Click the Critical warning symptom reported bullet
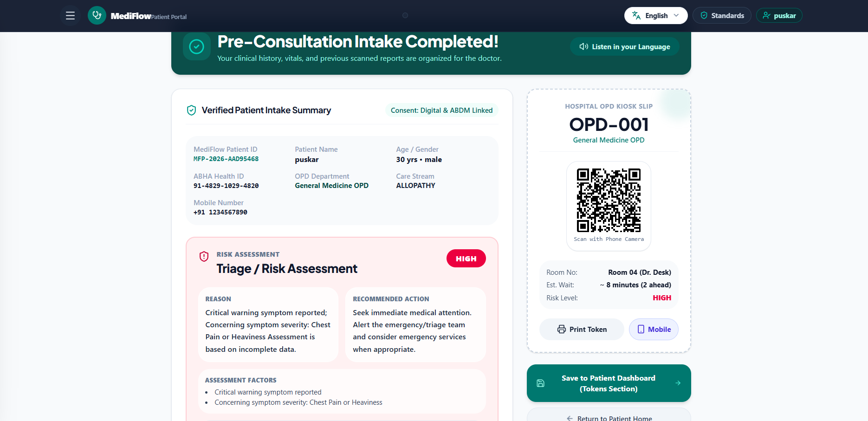Viewport: 868px width, 421px height. pyautogui.click(x=268, y=392)
